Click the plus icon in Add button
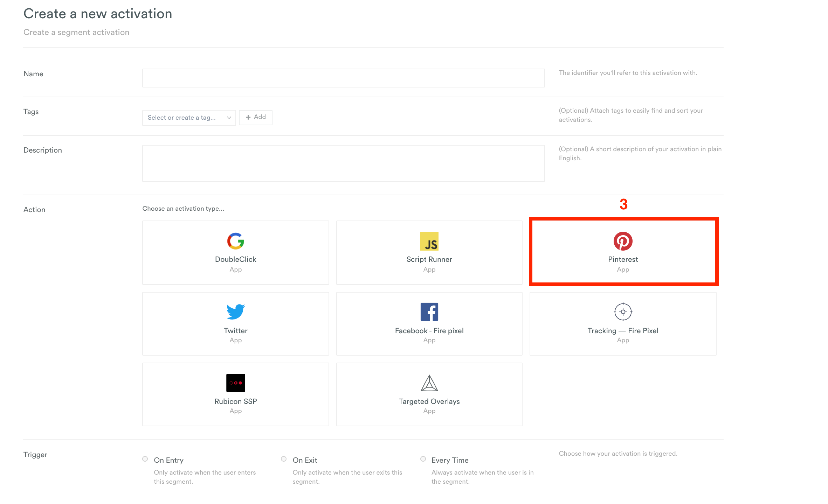The width and height of the screenshot is (828, 504). pos(248,117)
